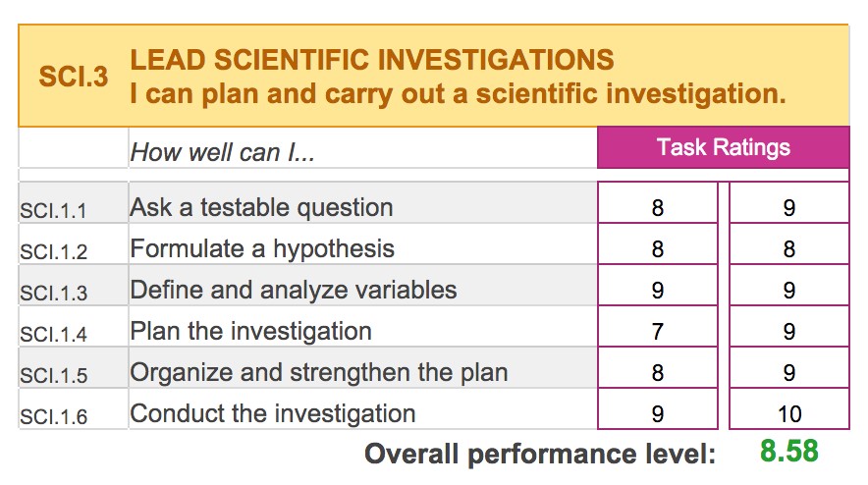Select the 'Conduct the investigation' label
868x485 pixels.
(272, 413)
